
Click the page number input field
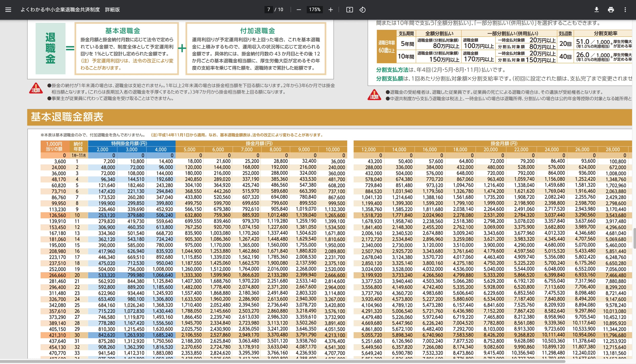[268, 10]
